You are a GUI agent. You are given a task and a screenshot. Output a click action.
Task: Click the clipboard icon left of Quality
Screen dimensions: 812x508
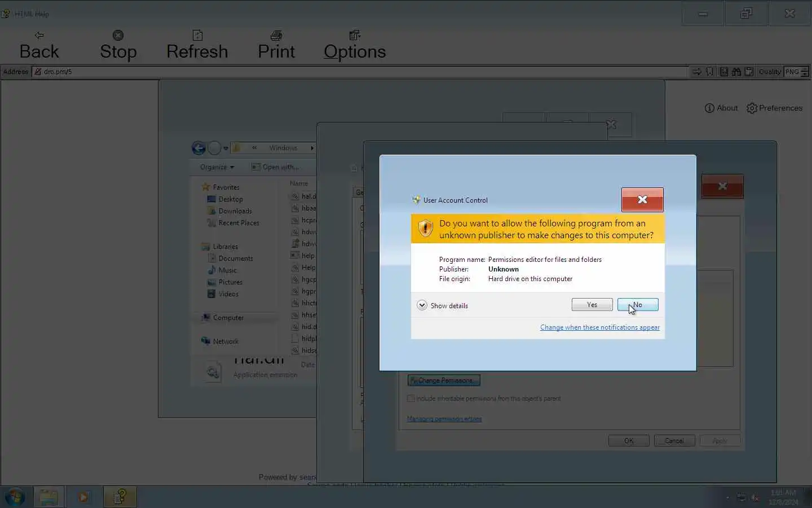coord(749,72)
